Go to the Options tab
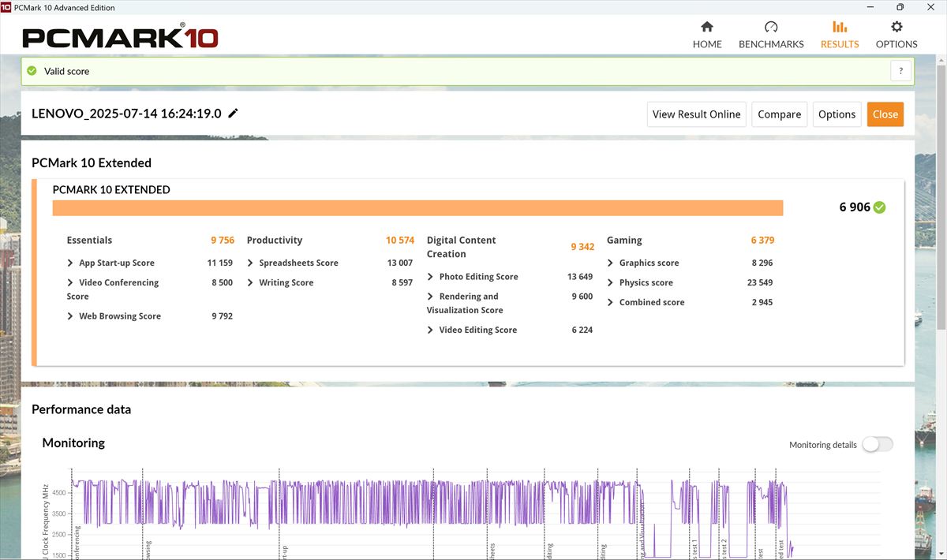947x560 pixels. coord(896,35)
